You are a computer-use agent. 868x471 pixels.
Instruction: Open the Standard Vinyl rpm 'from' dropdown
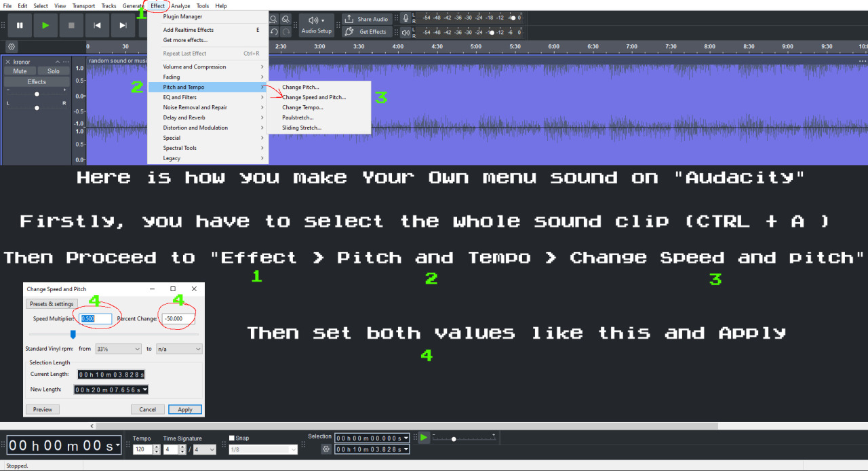(x=119, y=349)
